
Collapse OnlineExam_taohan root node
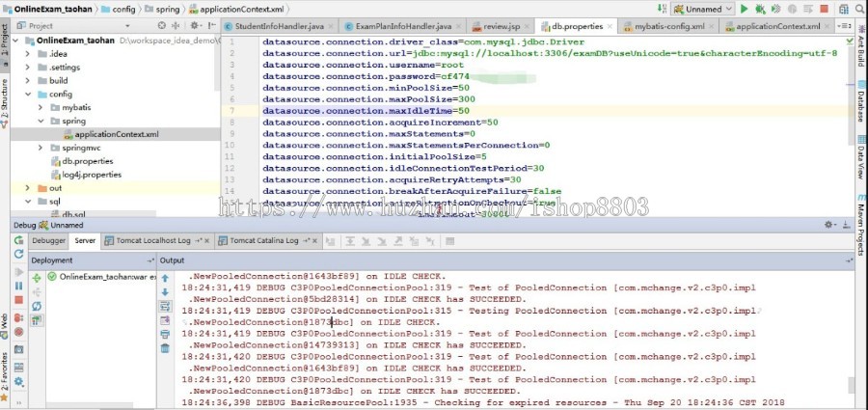click(14, 41)
